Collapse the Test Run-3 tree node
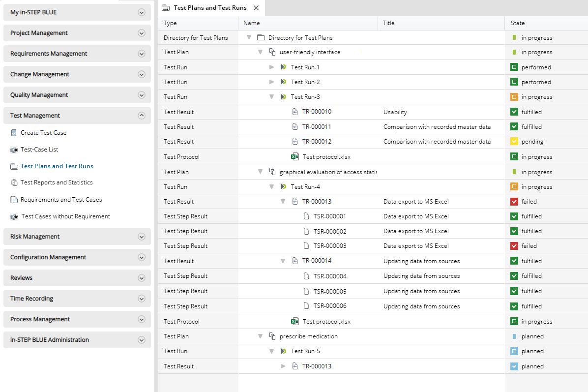588x392 pixels. (x=271, y=96)
